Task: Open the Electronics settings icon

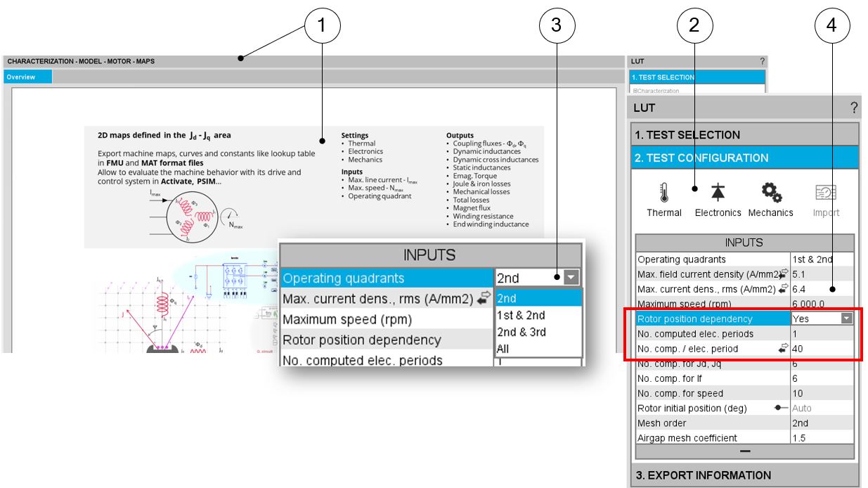Action: (x=718, y=193)
